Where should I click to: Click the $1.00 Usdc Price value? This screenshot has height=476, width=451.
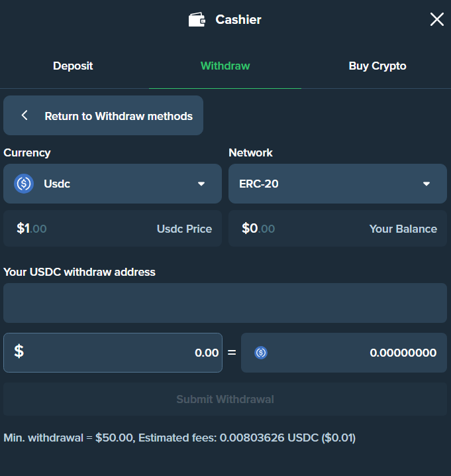click(x=32, y=229)
